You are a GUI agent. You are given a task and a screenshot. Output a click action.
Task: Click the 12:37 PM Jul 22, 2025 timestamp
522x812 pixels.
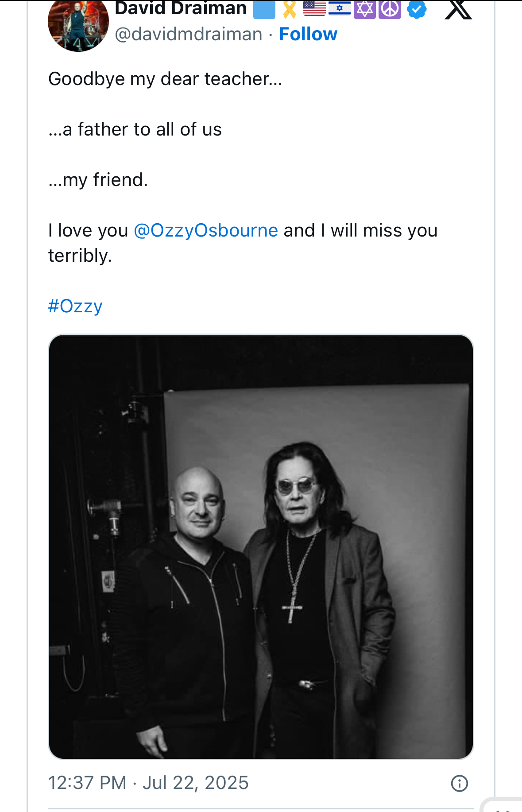[x=148, y=783]
